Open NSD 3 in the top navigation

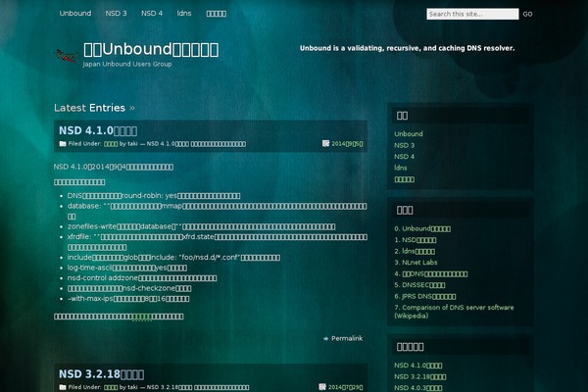pyautogui.click(x=116, y=14)
